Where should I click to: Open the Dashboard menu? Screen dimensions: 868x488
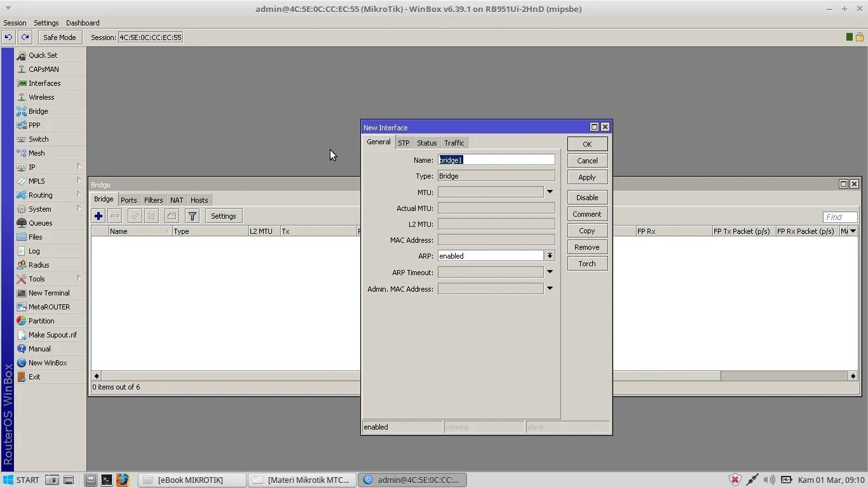83,23
